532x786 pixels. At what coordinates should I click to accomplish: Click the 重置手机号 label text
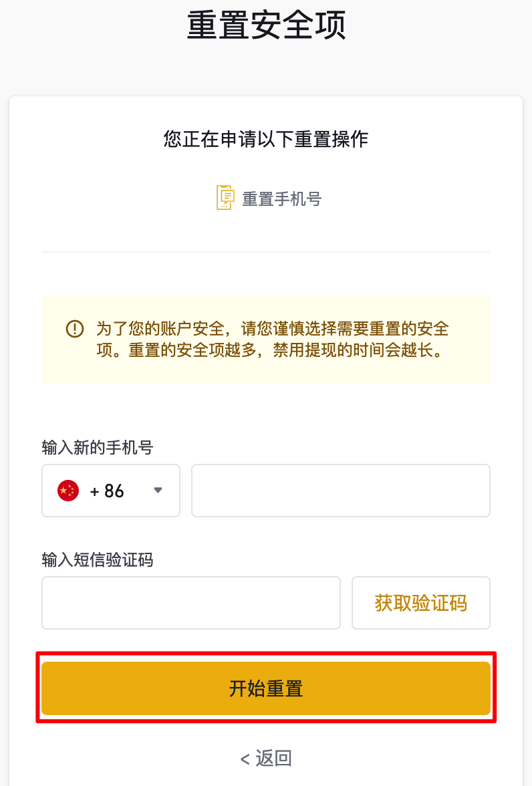pos(282,199)
